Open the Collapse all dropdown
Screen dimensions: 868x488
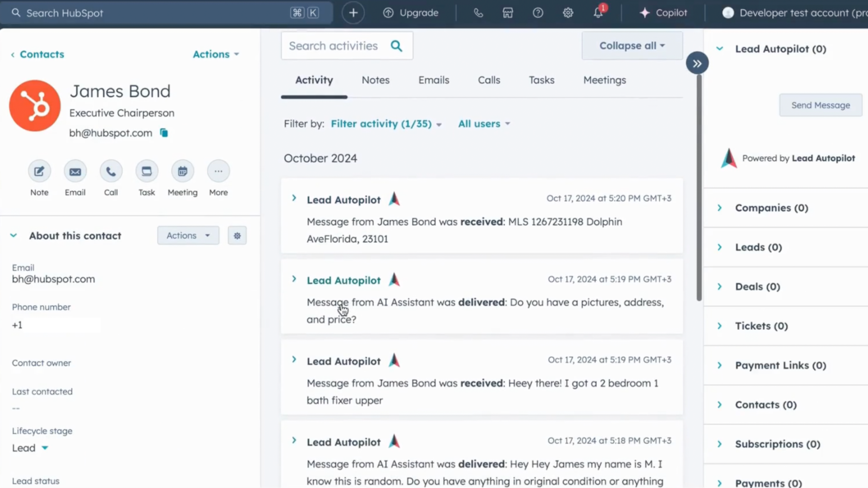click(632, 46)
